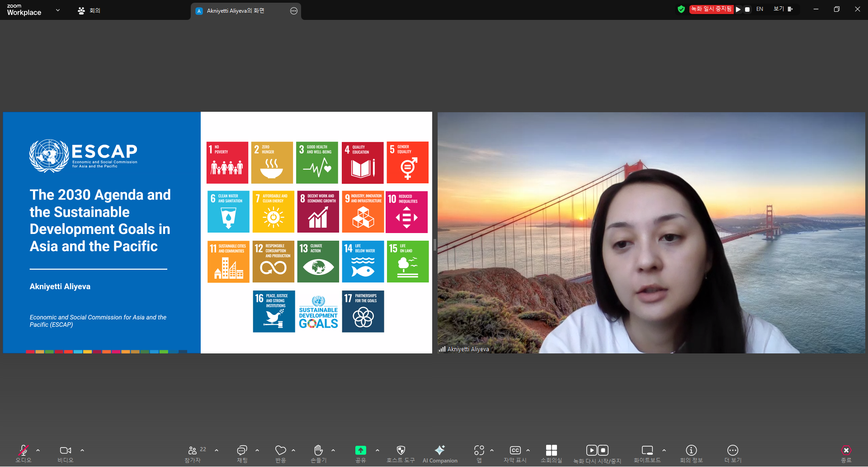Expand audio options arrow
The height and width of the screenshot is (467, 868).
(38, 450)
